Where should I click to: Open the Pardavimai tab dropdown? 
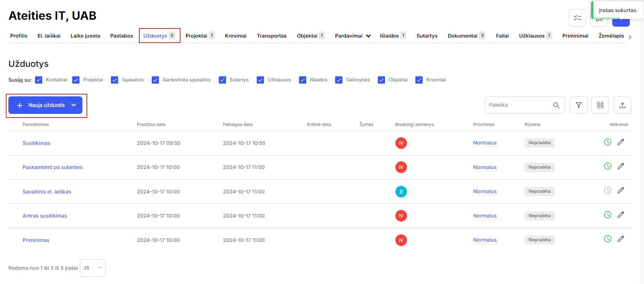(x=353, y=36)
